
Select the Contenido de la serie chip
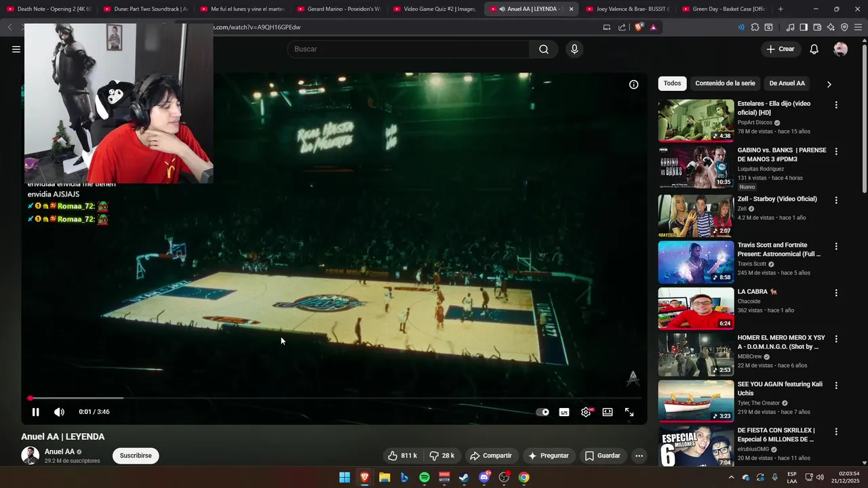click(x=725, y=83)
